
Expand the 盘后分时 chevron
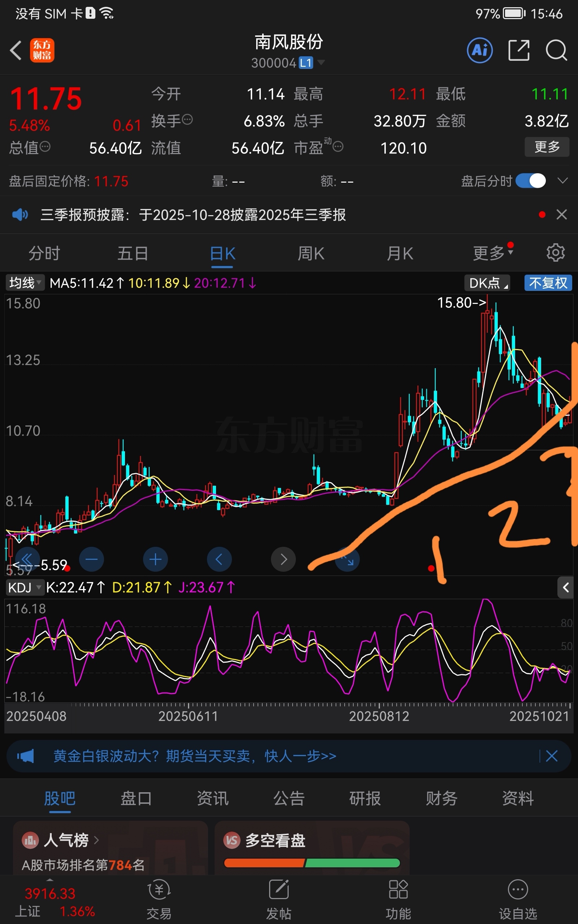(x=562, y=180)
